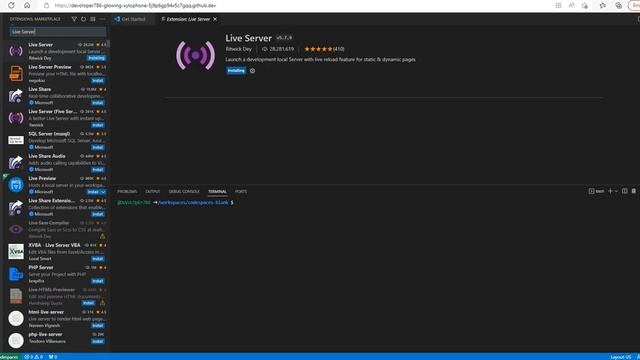
Task: Switch to the Problems panel tab
Action: (127, 191)
